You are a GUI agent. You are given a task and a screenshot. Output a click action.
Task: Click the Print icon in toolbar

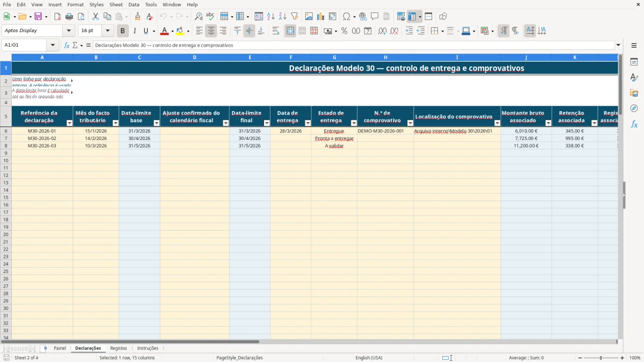[x=69, y=17]
